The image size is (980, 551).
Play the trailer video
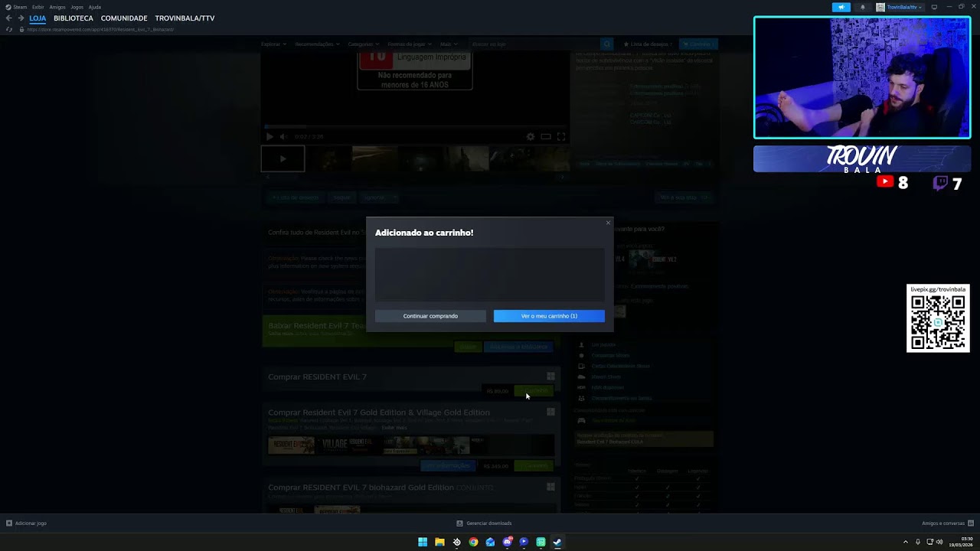269,137
